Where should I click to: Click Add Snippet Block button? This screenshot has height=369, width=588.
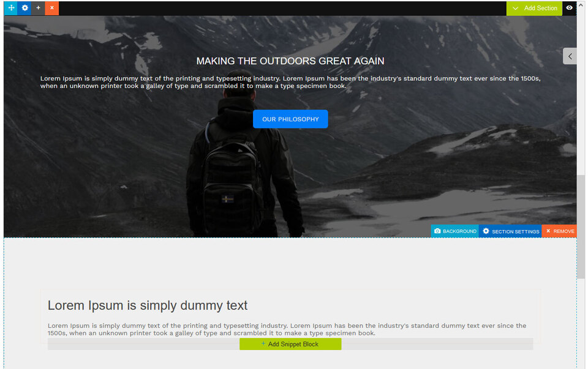(x=290, y=344)
